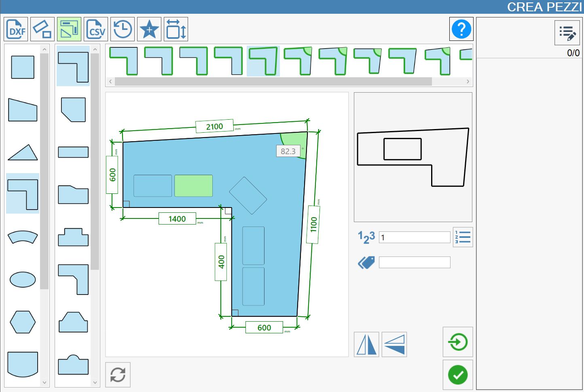Screen dimensions: 584x392
Task: Click down arrow of the left shapes list
Action: coord(44,382)
